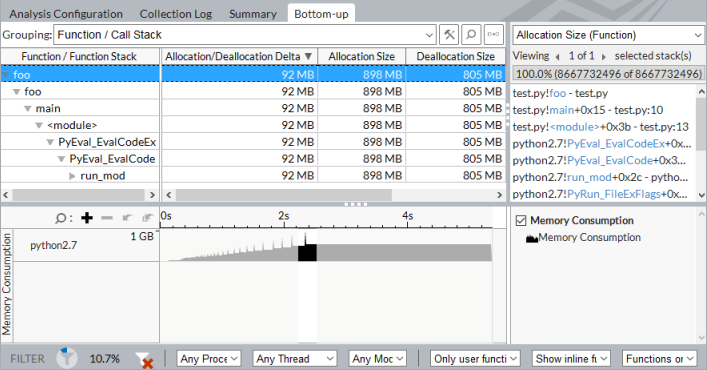Click the filter pie chart icon
707x370 pixels.
tap(67, 359)
